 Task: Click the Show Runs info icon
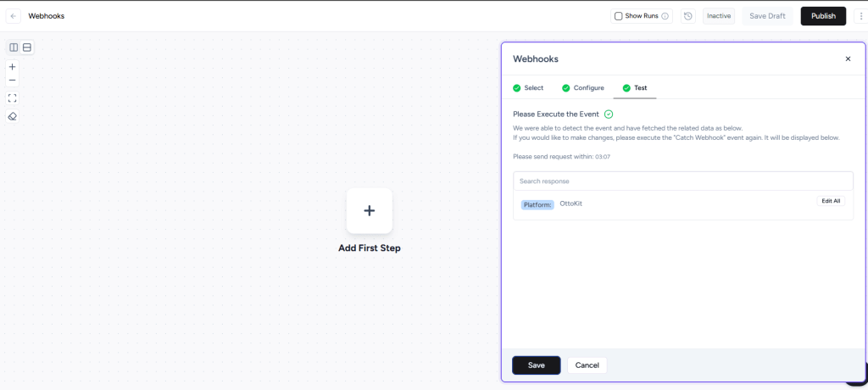[665, 16]
